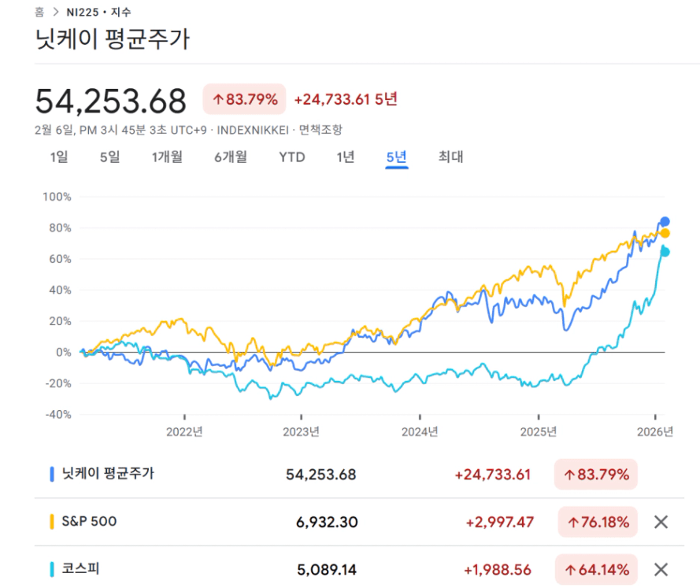Click the yellow S&P 500 endpoint dot
The image size is (700, 588).
pos(665,233)
